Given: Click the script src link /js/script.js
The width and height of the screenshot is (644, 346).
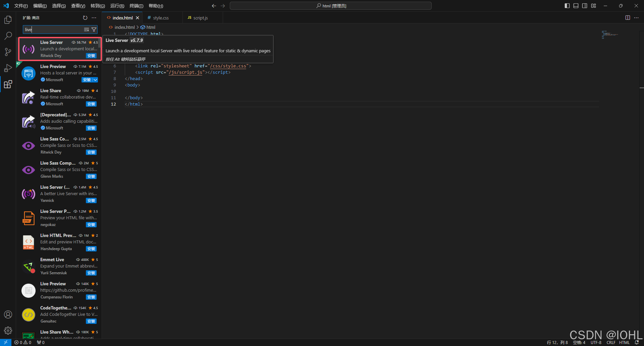Looking at the screenshot, I should point(185,72).
